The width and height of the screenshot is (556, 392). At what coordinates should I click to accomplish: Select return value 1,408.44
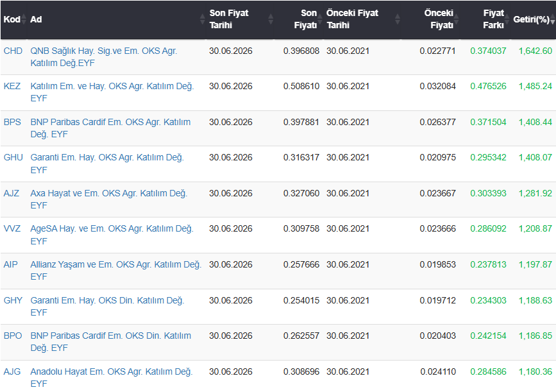pyautogui.click(x=535, y=122)
